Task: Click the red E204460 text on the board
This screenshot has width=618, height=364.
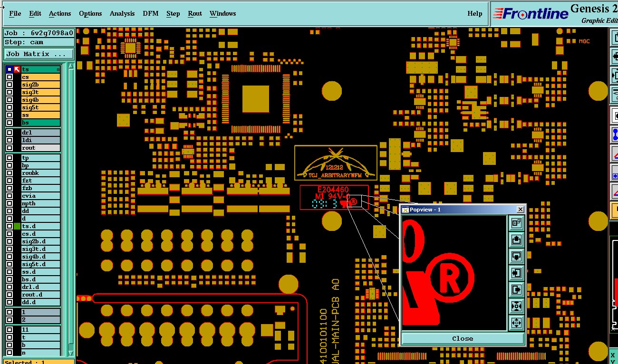Action: (x=332, y=190)
